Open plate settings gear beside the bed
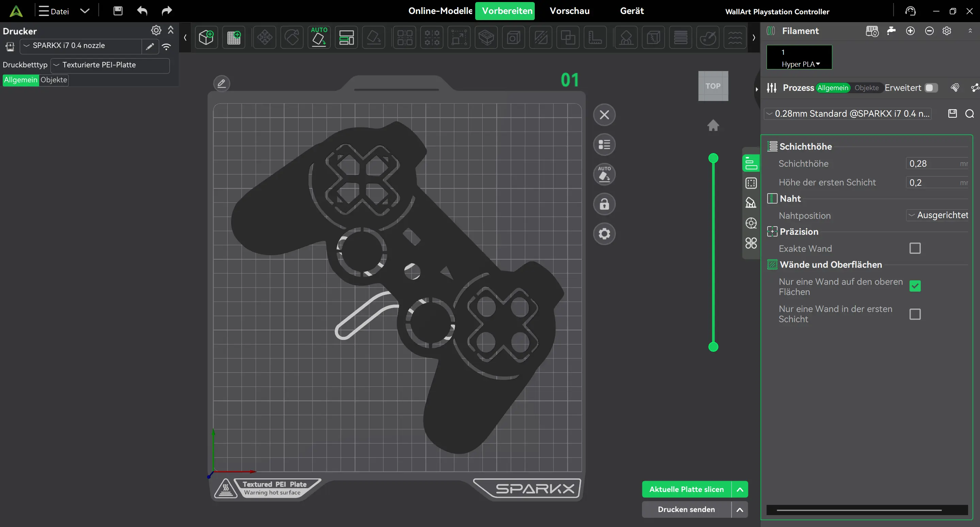 pyautogui.click(x=604, y=233)
